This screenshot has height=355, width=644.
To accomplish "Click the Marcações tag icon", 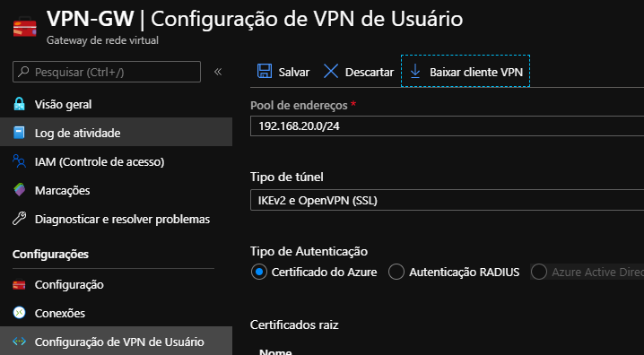I will 19,190.
